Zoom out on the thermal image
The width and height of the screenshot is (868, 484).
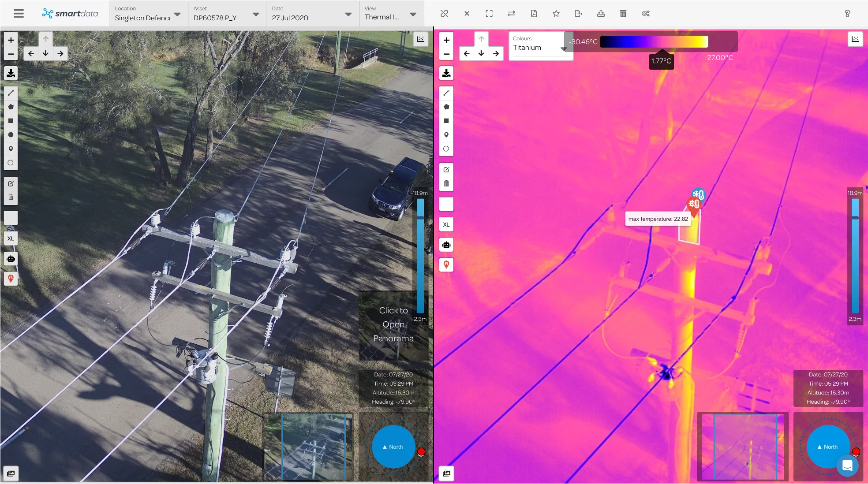tap(446, 54)
